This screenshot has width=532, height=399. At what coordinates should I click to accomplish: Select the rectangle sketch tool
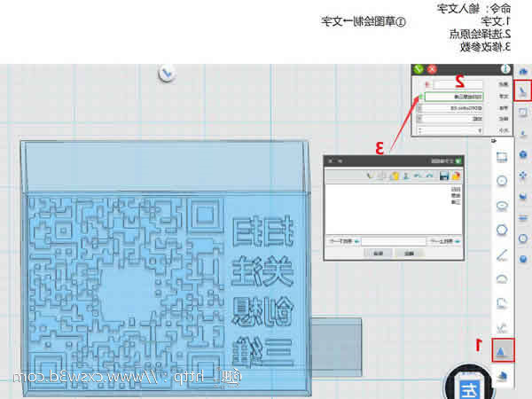(502, 157)
